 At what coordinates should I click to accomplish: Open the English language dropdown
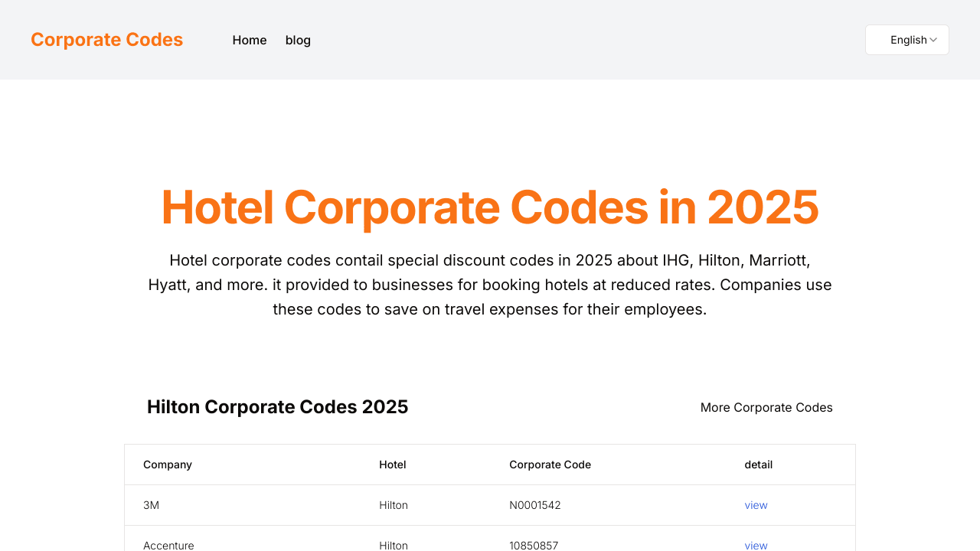click(x=906, y=39)
